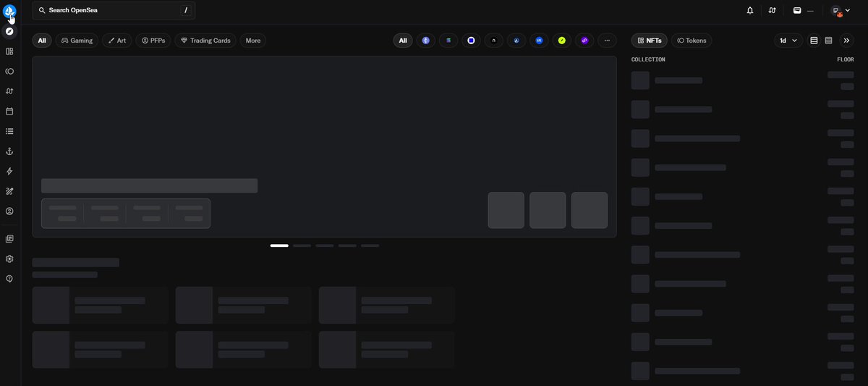Open the Collections grid icon in the sidebar

[x=9, y=51]
